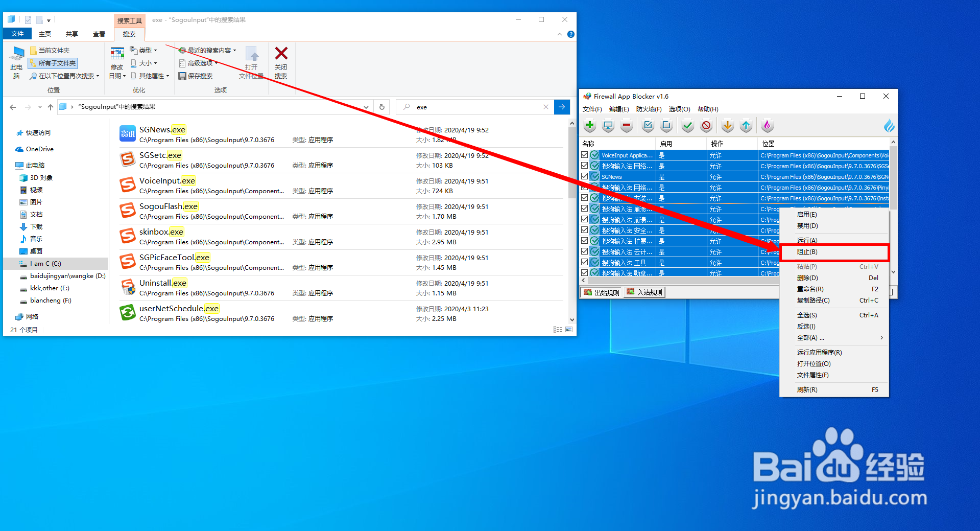Screen dimensions: 980x531
Task: Click the refresh icon beside the address bar
Action: coord(381,107)
